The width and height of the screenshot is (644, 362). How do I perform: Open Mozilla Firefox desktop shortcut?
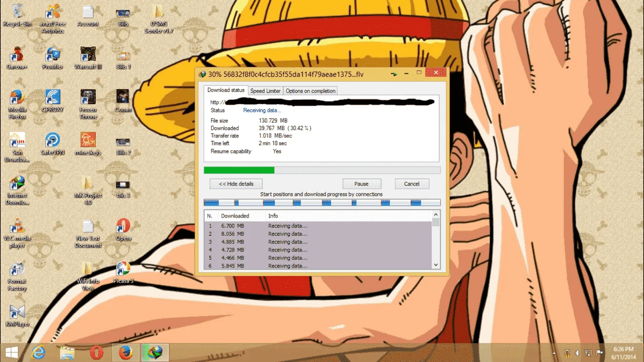point(17,105)
